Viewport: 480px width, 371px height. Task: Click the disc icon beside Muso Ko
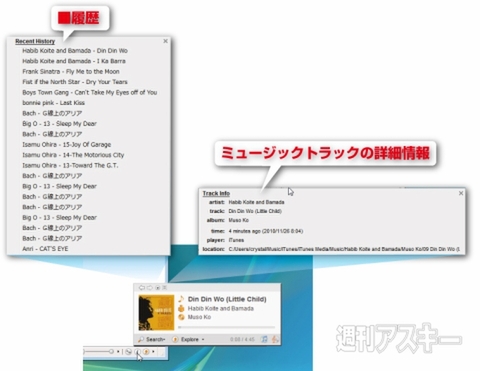click(181, 317)
